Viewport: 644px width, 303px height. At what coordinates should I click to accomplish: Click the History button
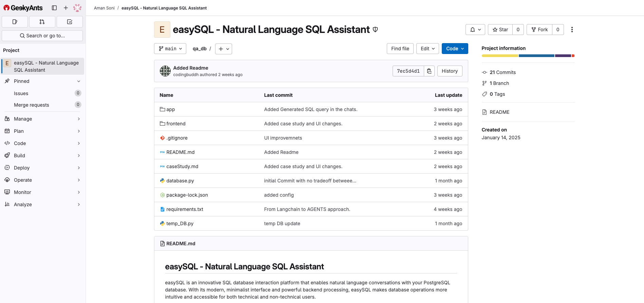click(450, 71)
